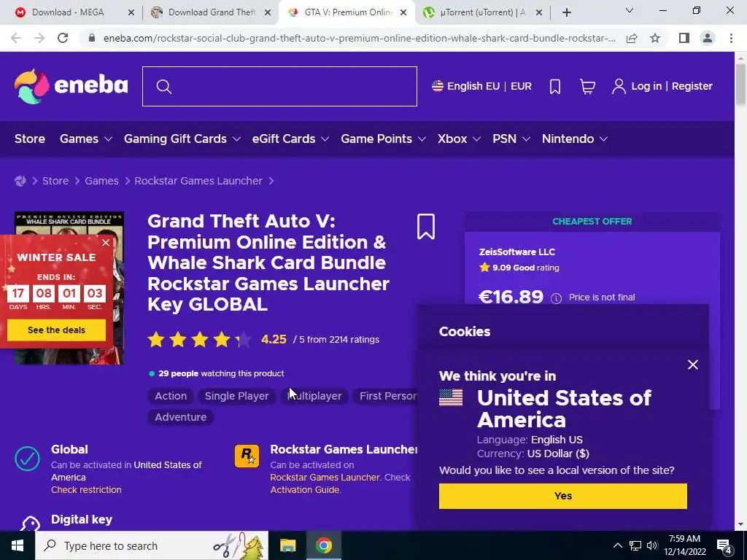This screenshot has width=747, height=560.
Task: Click Yes to see local version
Action: [x=562, y=496]
